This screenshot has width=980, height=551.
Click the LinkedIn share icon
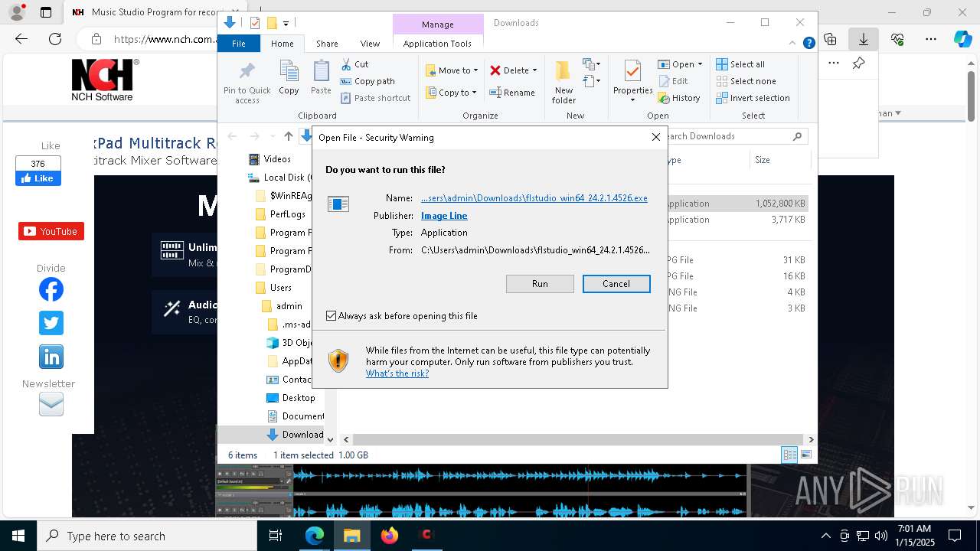click(51, 357)
